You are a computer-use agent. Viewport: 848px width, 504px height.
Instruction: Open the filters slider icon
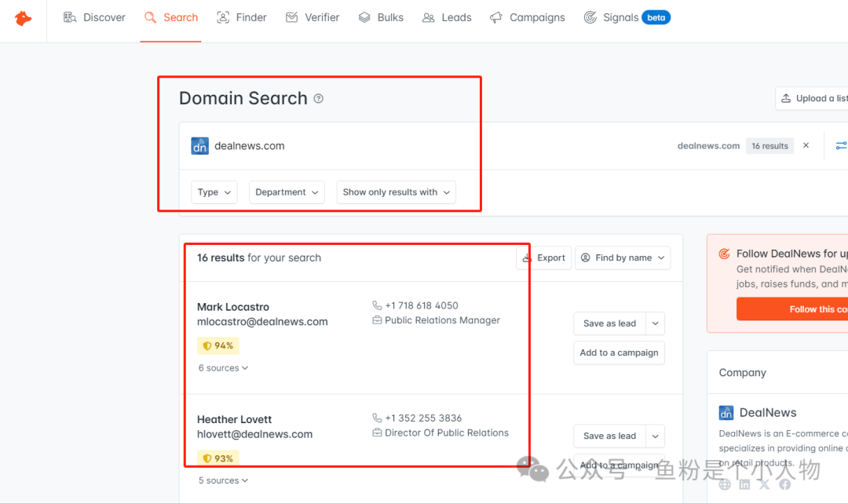coord(841,146)
